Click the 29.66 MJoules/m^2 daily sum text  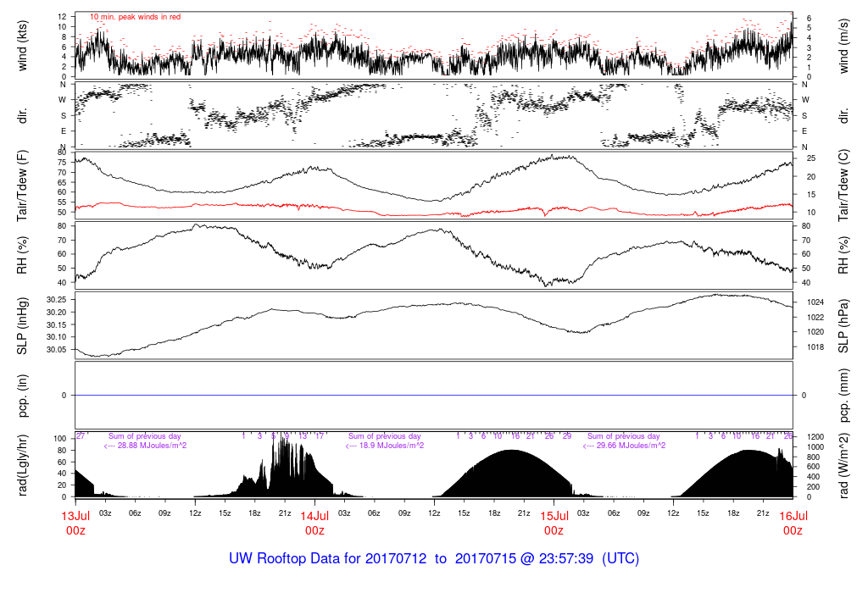624,445
